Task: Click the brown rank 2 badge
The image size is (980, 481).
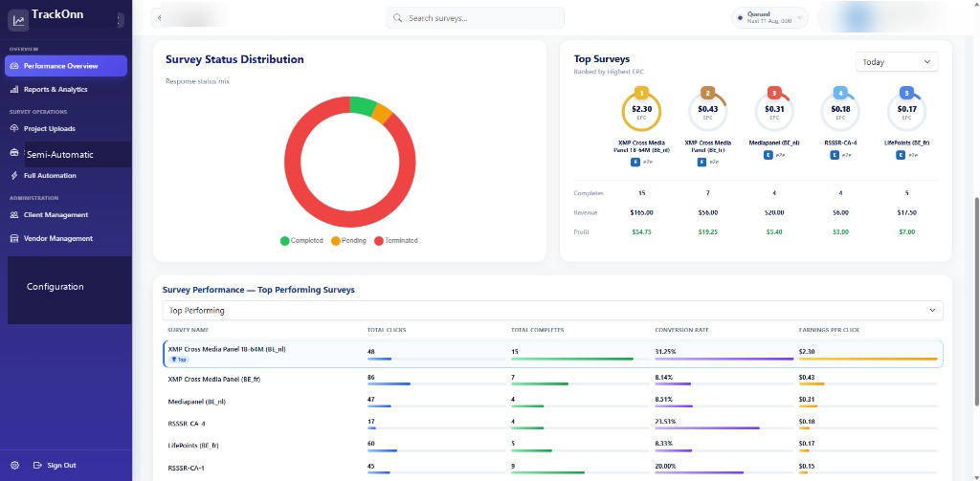Action: point(707,93)
